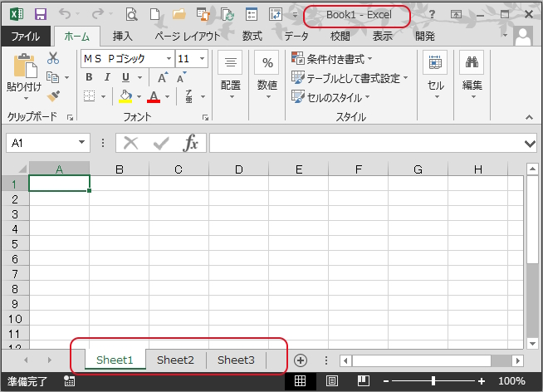Viewport: 543px width, 392px height.
Task: Click the Open folder icon
Action: click(x=179, y=14)
